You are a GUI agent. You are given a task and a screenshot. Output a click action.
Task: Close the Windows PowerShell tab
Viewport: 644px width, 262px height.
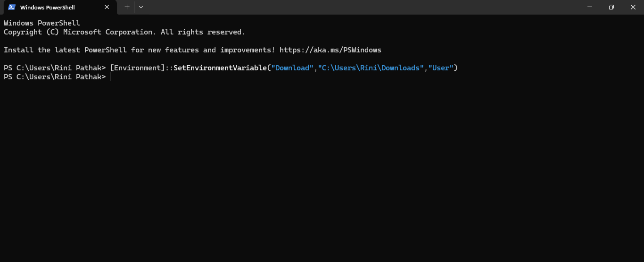click(x=107, y=7)
